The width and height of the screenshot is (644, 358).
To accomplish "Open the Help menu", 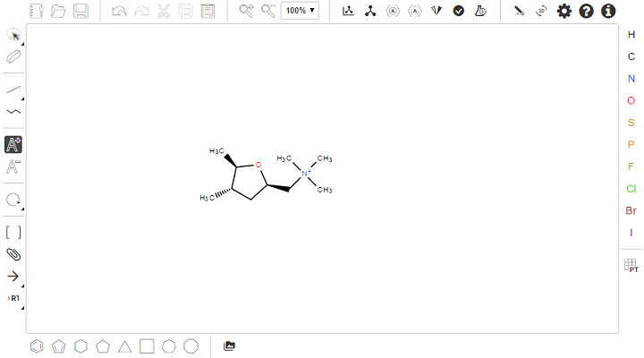I will pyautogui.click(x=586, y=11).
